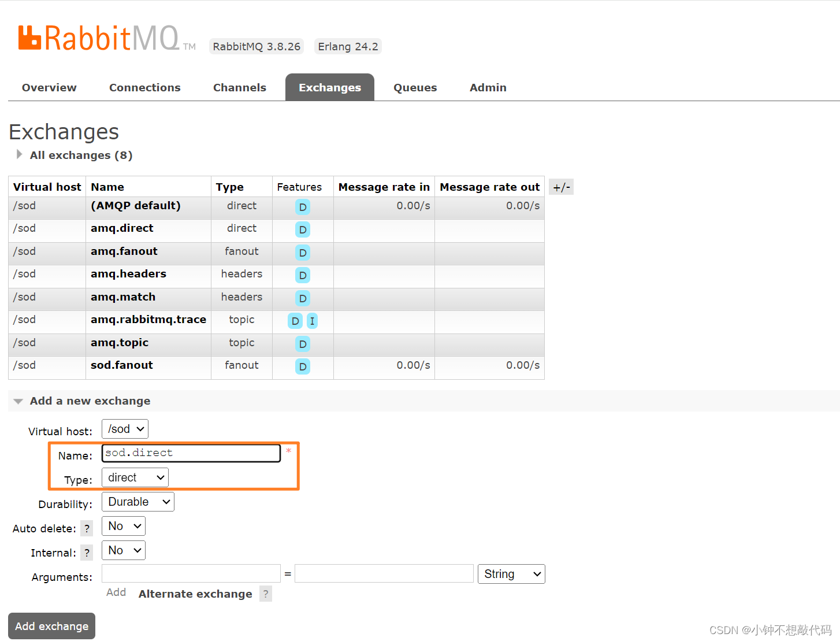Open the amq.rabbitmq.trace exchange

(x=148, y=320)
